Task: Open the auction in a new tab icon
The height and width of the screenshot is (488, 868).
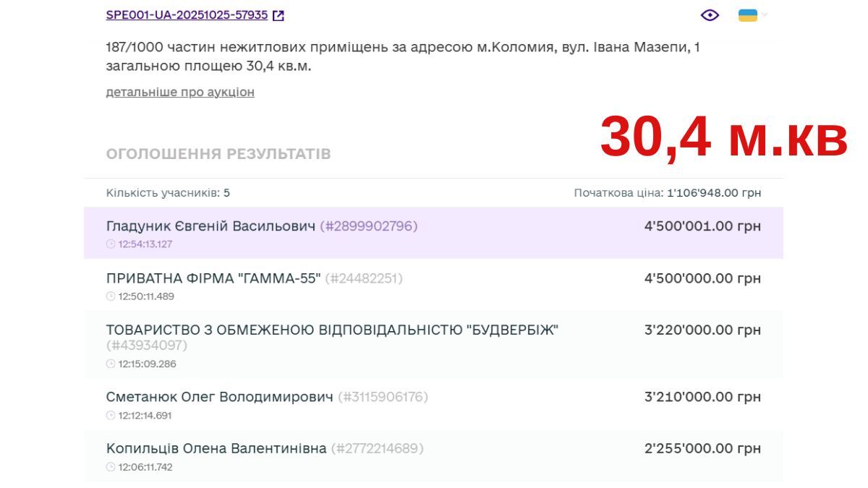Action: (279, 13)
